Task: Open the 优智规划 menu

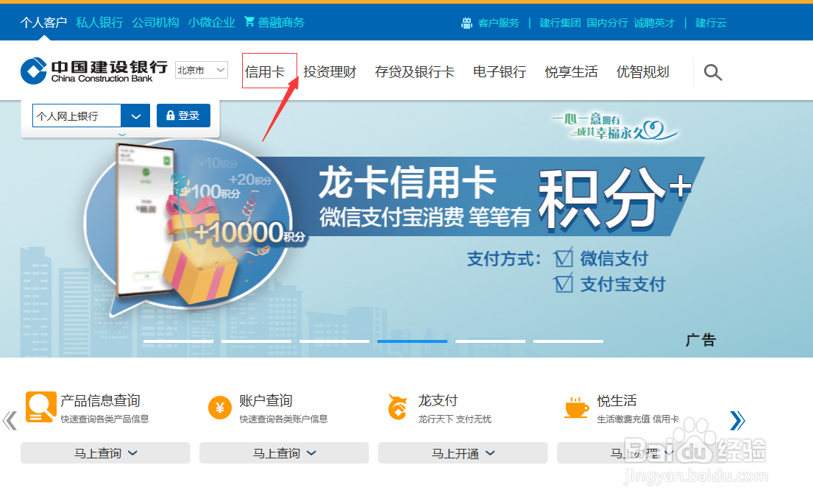Action: tap(642, 71)
